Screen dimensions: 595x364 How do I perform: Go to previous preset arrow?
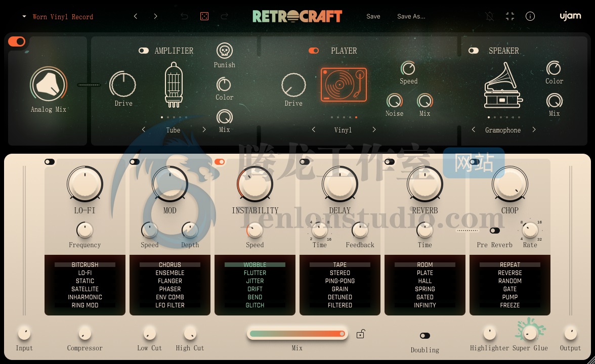[x=136, y=16]
